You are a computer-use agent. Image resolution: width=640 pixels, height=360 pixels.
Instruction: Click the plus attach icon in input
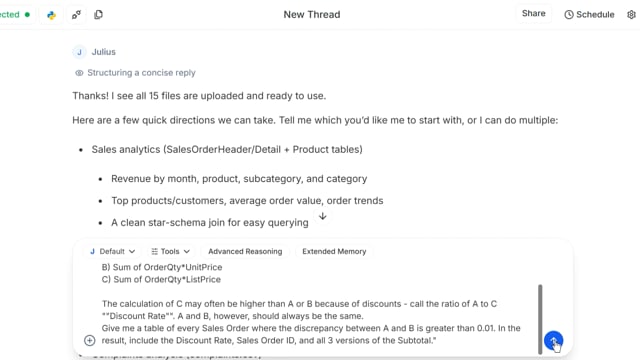90,340
